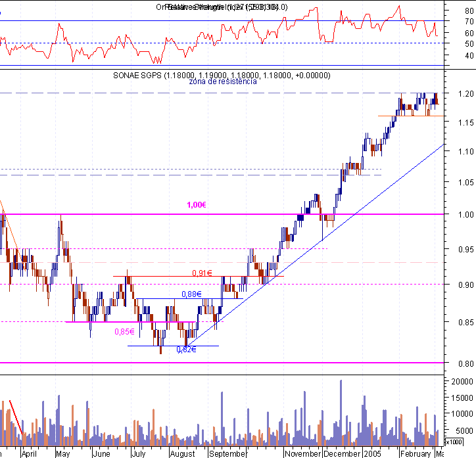Viewport: 476px width, 458px height.
Task: Click the 1.05 price scale value
Action: tap(465, 182)
